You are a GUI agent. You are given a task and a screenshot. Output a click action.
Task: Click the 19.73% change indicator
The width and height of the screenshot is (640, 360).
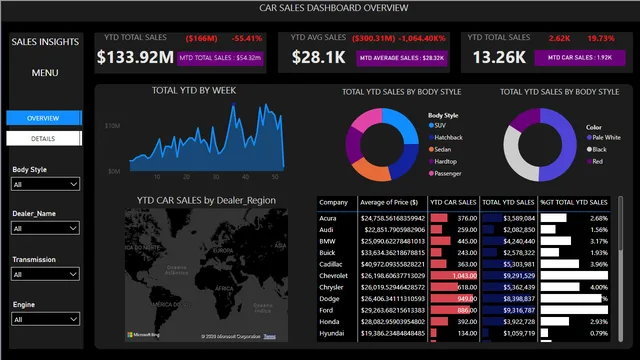click(601, 38)
